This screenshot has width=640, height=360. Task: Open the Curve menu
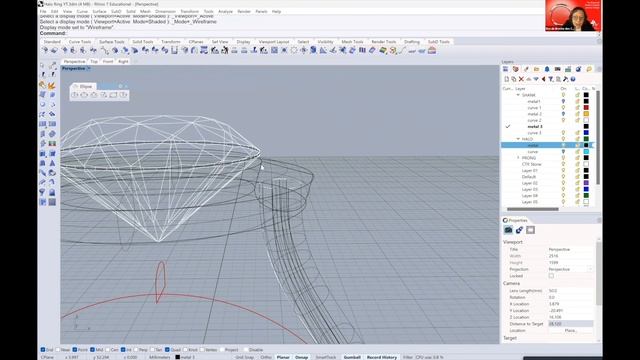82,11
